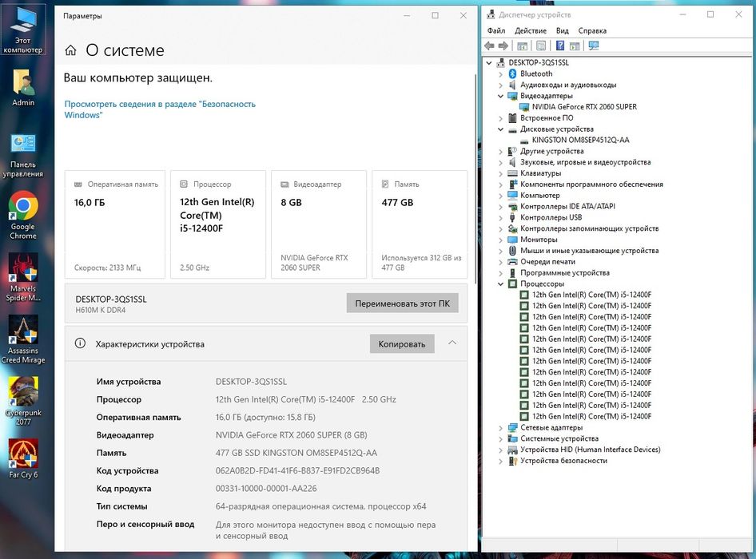The height and width of the screenshot is (559, 756).
Task: Select Assassins Creed Mirage desktop shortcut
Action: pos(22,339)
